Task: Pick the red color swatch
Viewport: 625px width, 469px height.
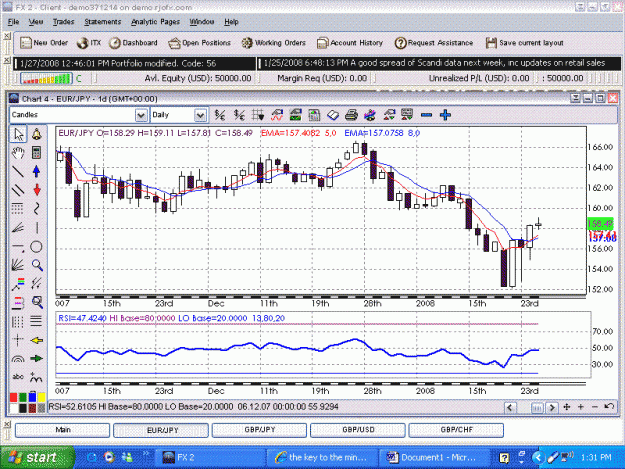Action: [14, 397]
